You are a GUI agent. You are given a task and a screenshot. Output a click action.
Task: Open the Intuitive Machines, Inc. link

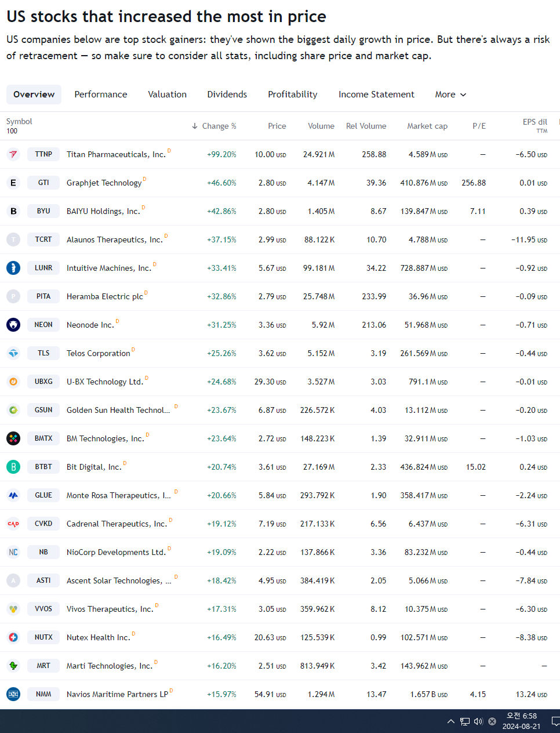click(109, 268)
